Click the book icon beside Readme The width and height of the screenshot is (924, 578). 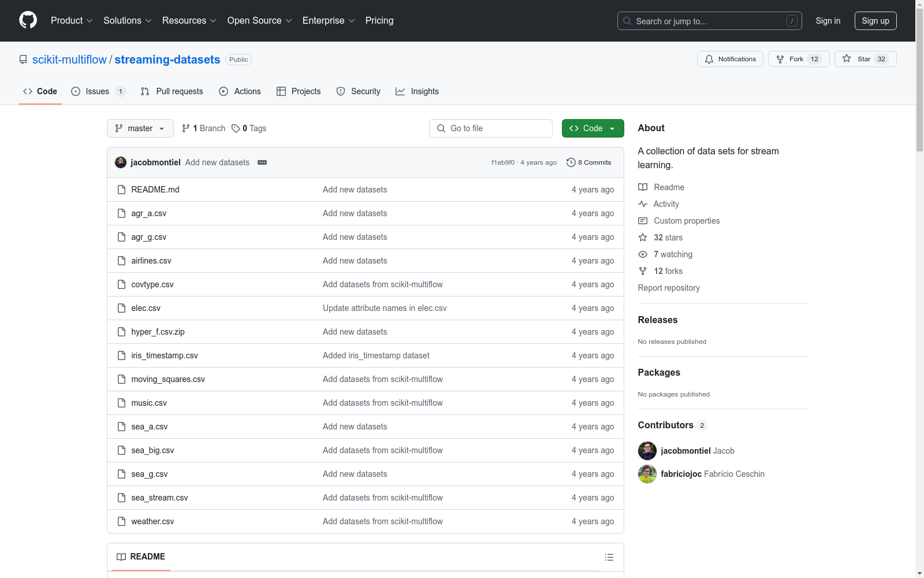[643, 187]
